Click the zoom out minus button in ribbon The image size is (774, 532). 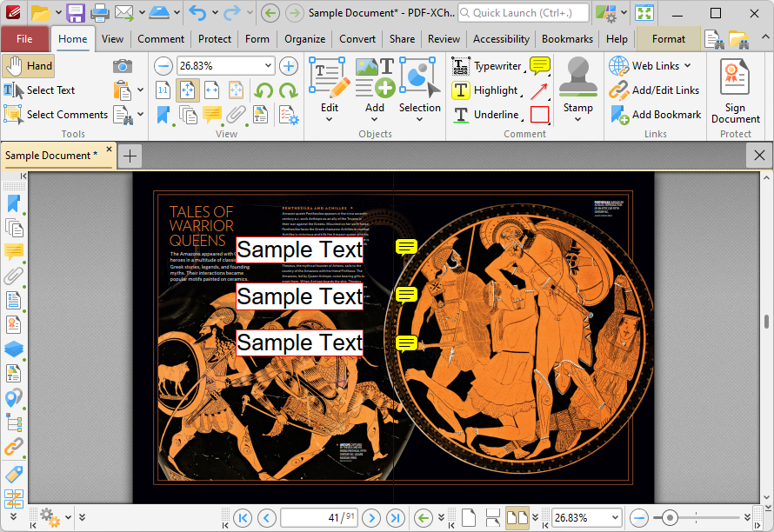click(x=163, y=66)
